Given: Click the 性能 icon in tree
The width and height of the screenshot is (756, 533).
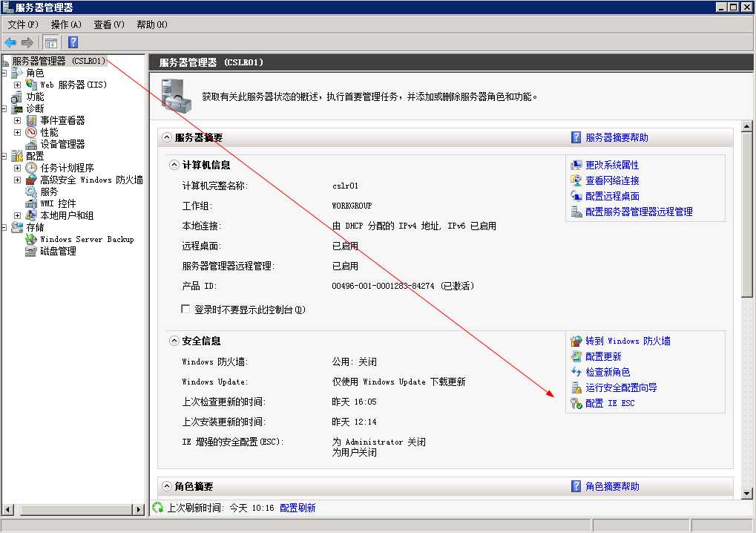Looking at the screenshot, I should [x=31, y=132].
